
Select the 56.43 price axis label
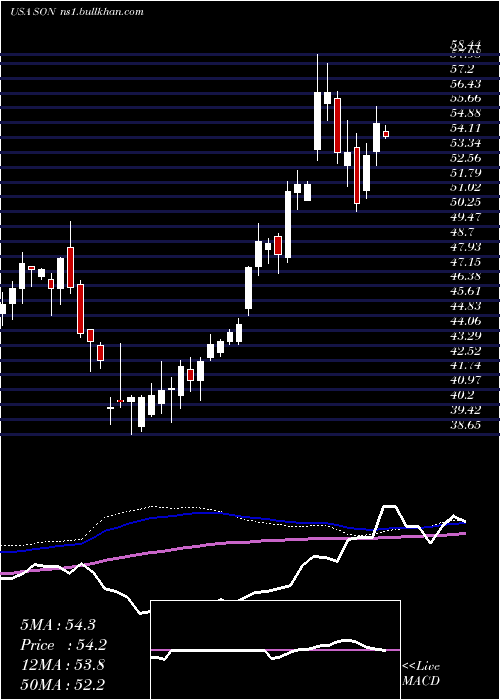click(466, 84)
